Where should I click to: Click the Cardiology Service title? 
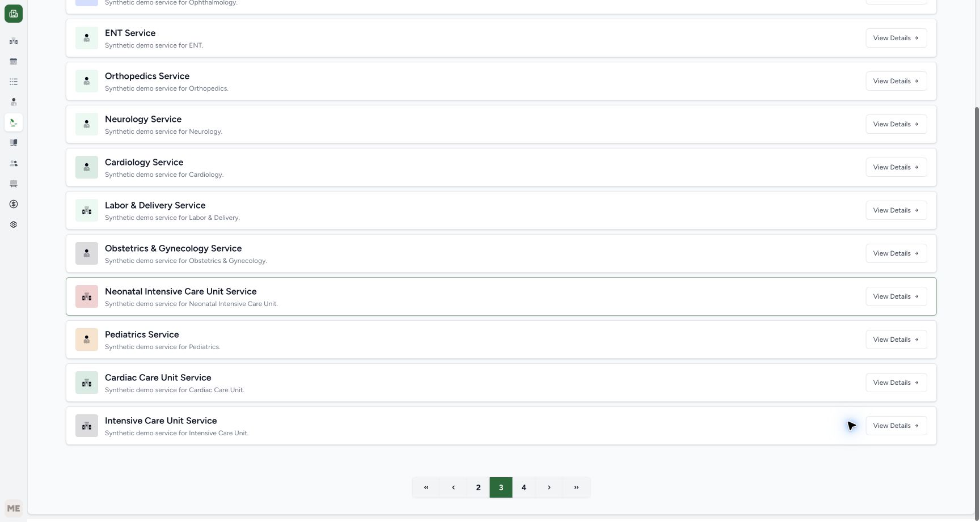click(144, 162)
